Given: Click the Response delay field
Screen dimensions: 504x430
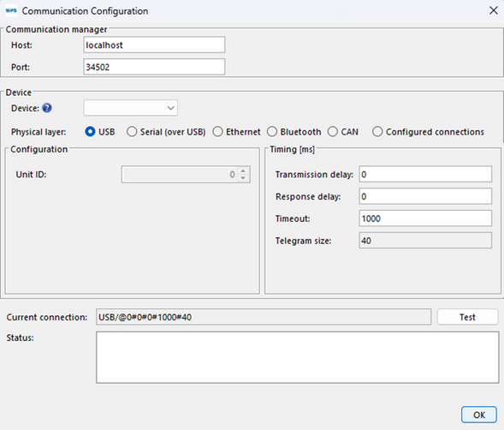Looking at the screenshot, I should pyautogui.click(x=425, y=196).
